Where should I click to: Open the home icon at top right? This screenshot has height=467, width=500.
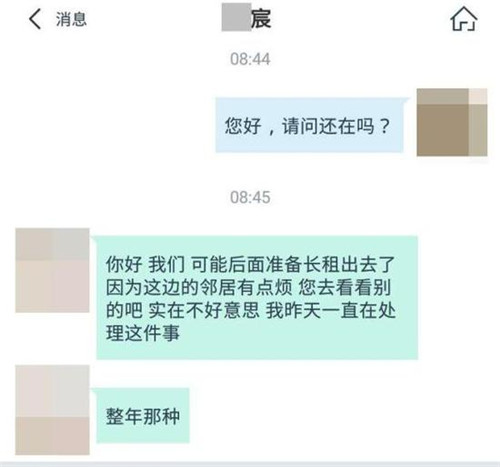[x=464, y=19]
